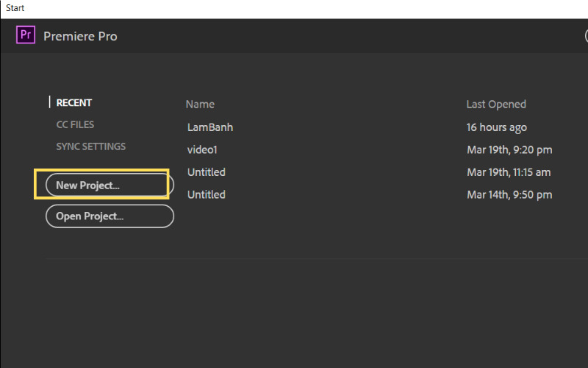The image size is (588, 368).
Task: Open Untitled project from Mar 19th
Action: point(207,172)
